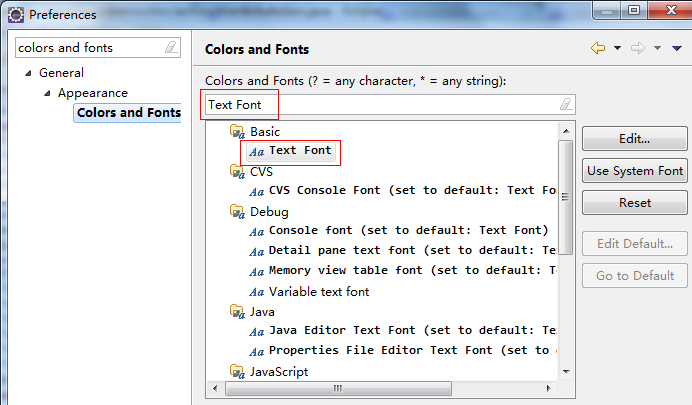Open the back history dropdown arrow
This screenshot has height=405, width=692.
(617, 48)
